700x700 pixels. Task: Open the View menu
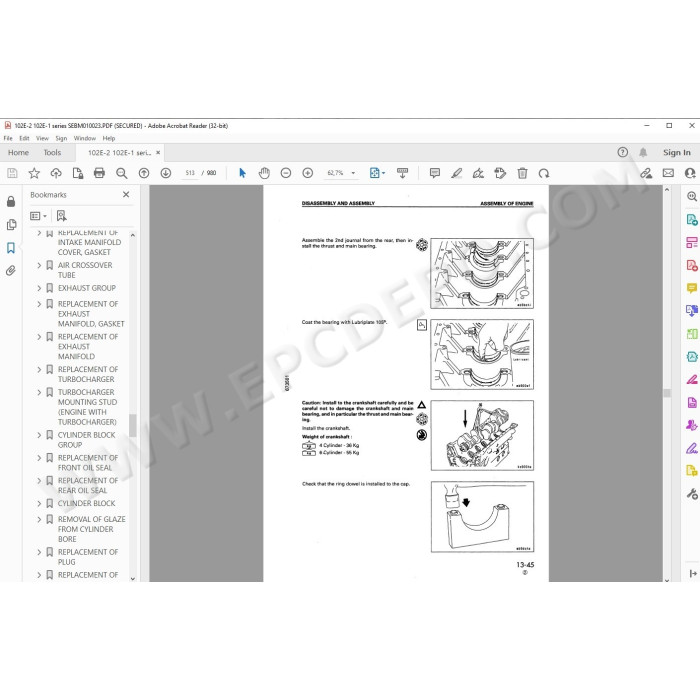click(42, 138)
